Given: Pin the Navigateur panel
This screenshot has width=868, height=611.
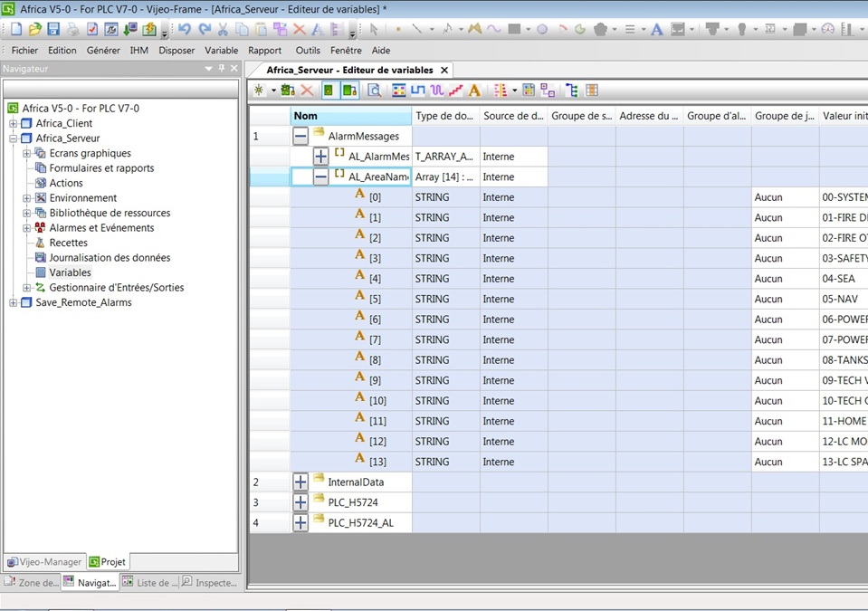Looking at the screenshot, I should pyautogui.click(x=222, y=69).
